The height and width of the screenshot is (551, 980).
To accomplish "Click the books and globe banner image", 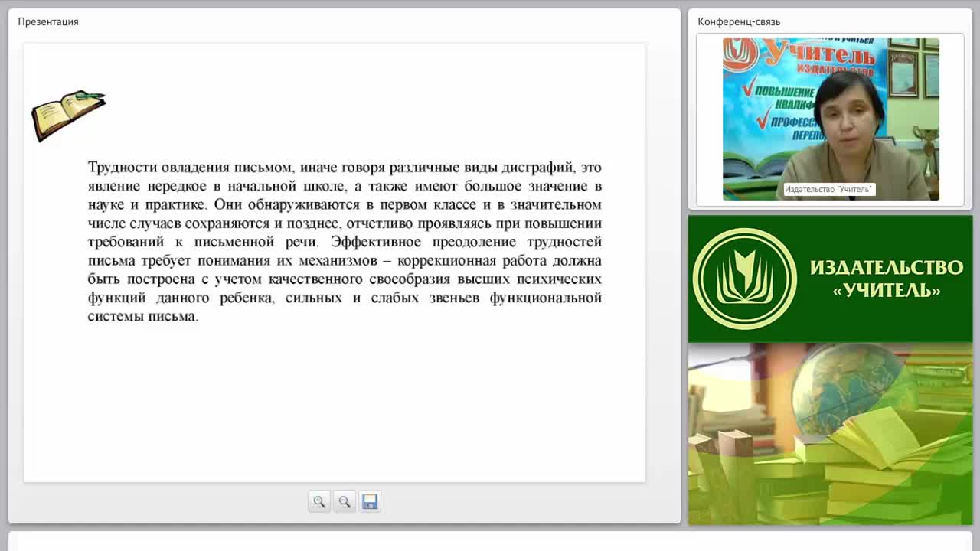I will 831,434.
